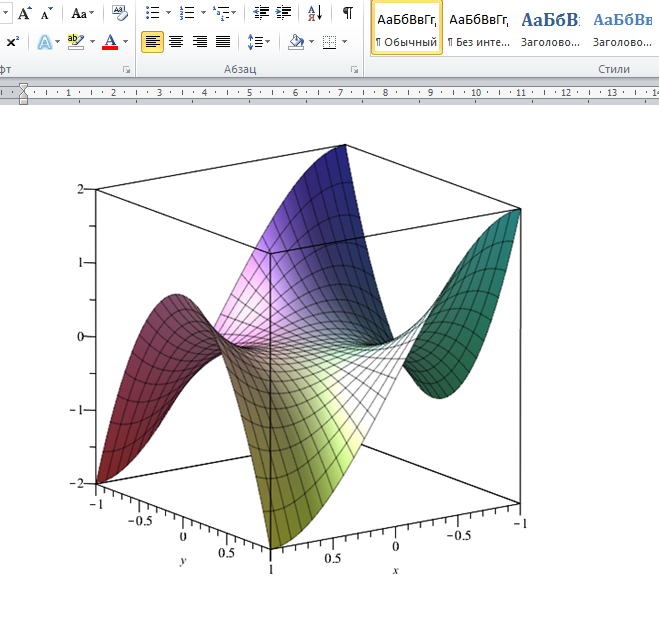Click the shading paint bucket button
The image size is (659, 617).
pos(295,42)
